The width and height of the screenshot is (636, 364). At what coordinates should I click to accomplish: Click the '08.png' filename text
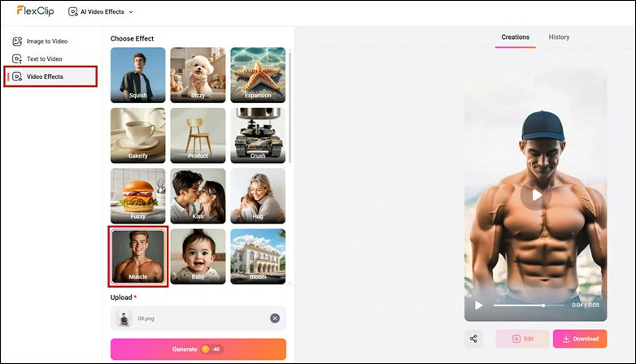[x=146, y=318]
